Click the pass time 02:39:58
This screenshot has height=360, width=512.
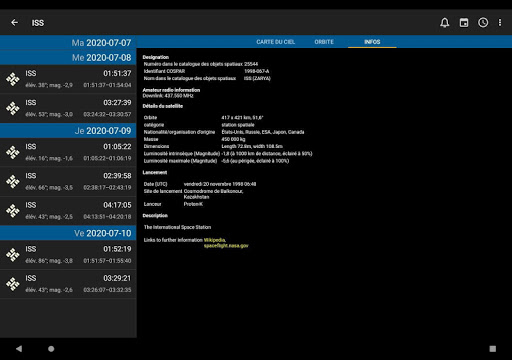117,176
